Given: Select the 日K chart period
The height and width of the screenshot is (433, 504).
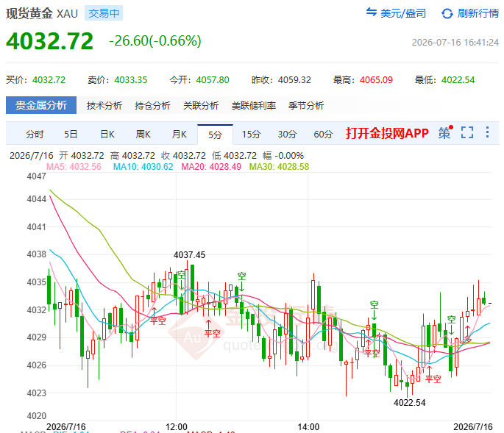Looking at the screenshot, I should point(107,134).
